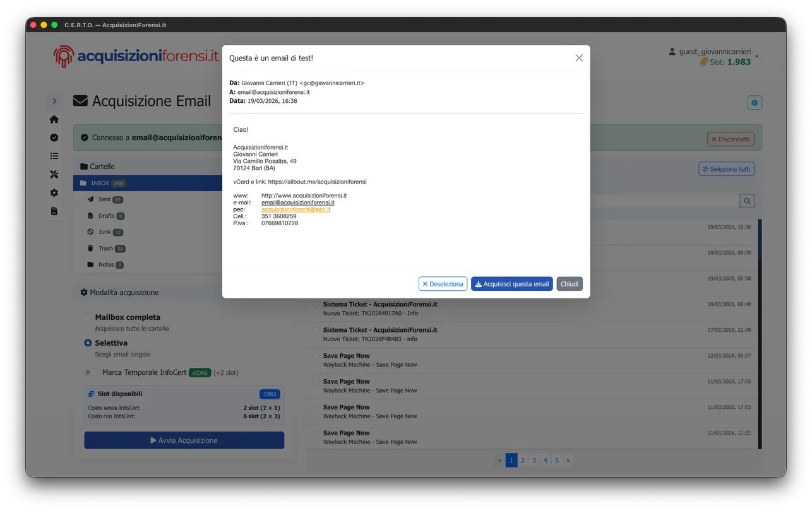
Task: Select the Selettiva acquisition mode
Action: 87,343
